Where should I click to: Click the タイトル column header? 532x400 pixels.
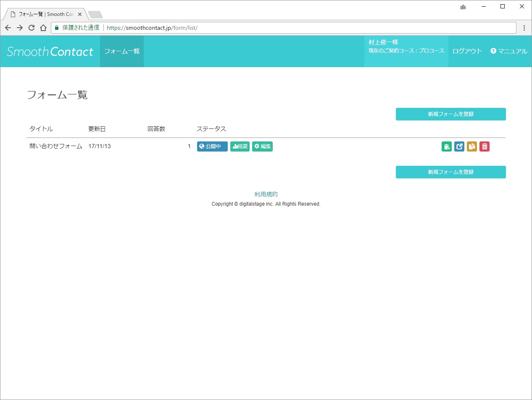pos(41,129)
